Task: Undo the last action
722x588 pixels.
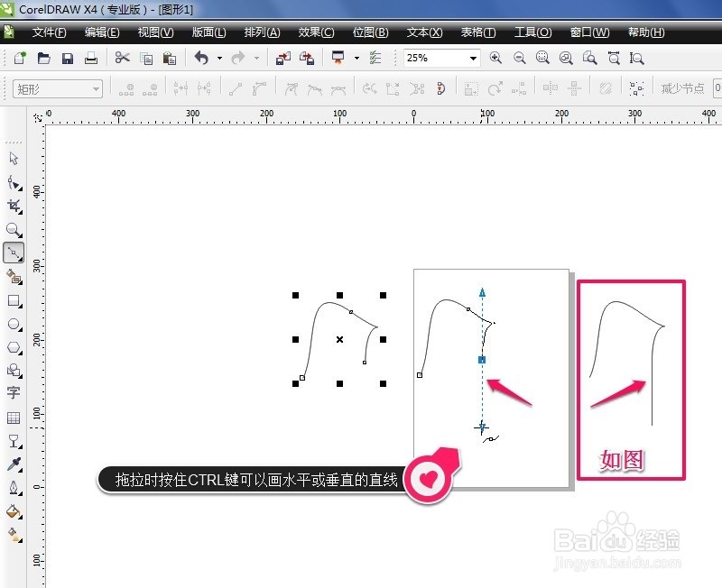Action: (201, 58)
